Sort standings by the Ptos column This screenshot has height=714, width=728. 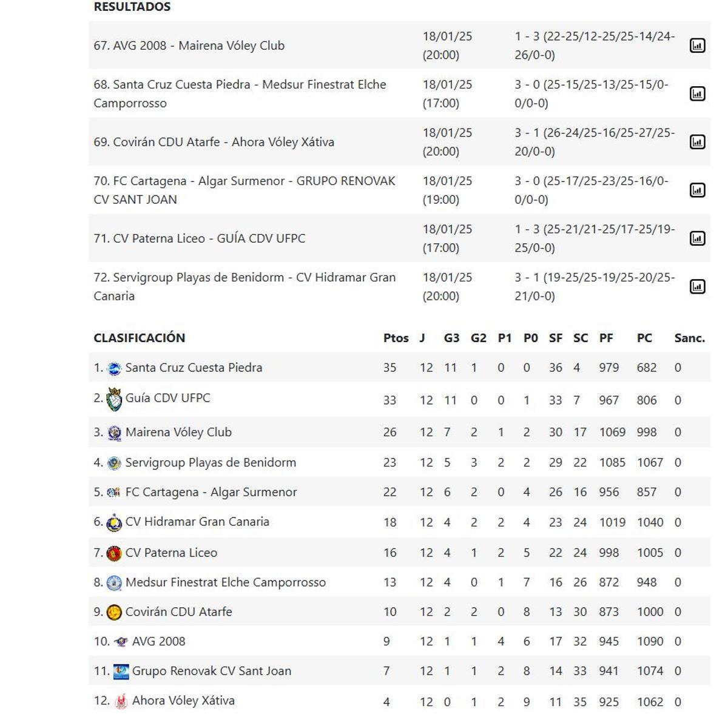(x=396, y=338)
